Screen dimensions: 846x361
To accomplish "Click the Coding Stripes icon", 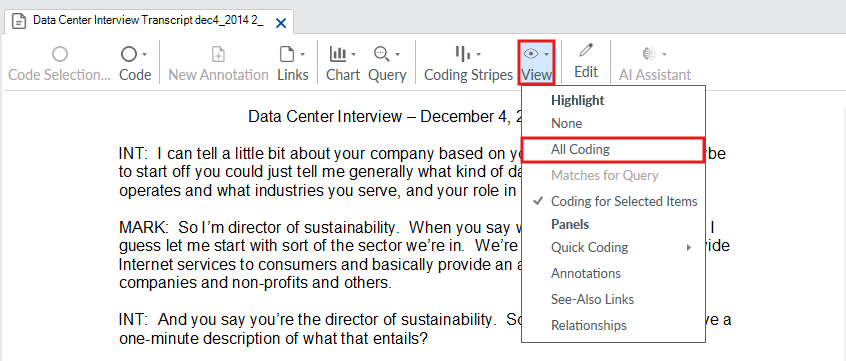I will point(462,53).
